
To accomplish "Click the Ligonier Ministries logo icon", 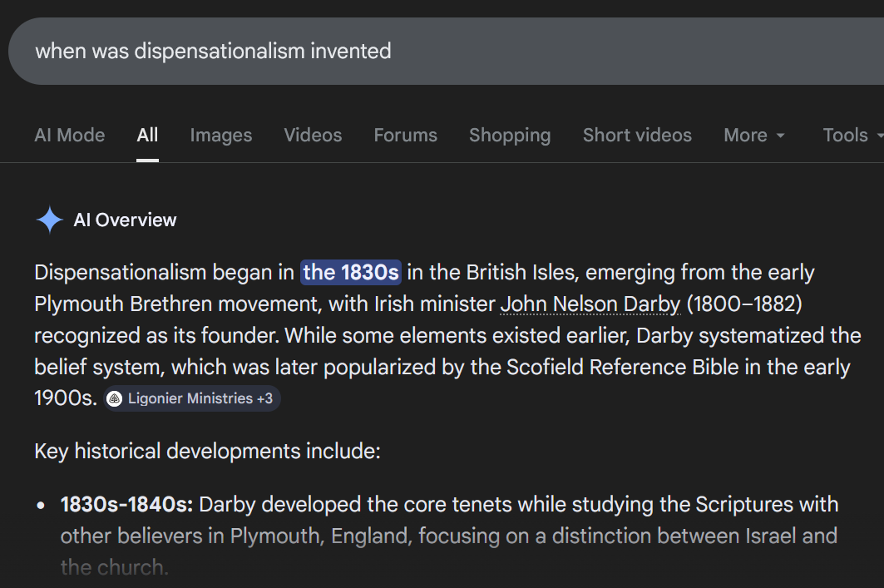I will [115, 398].
